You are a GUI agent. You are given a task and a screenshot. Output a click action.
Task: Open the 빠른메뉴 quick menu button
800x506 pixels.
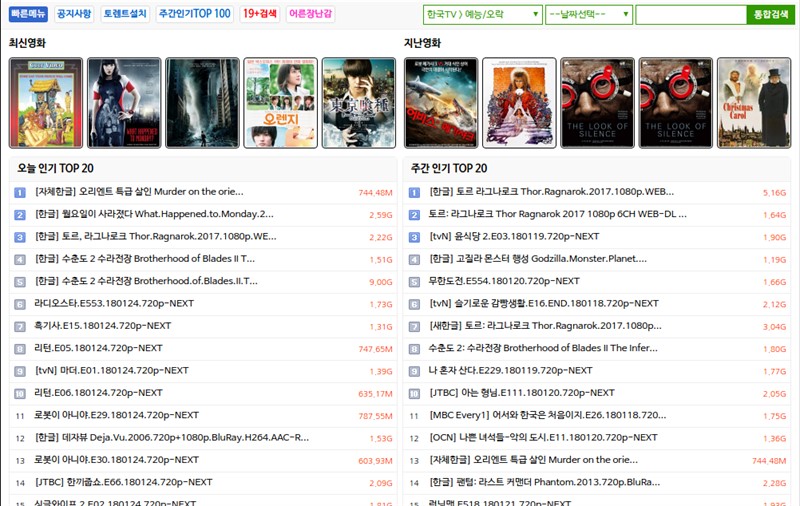click(x=28, y=14)
